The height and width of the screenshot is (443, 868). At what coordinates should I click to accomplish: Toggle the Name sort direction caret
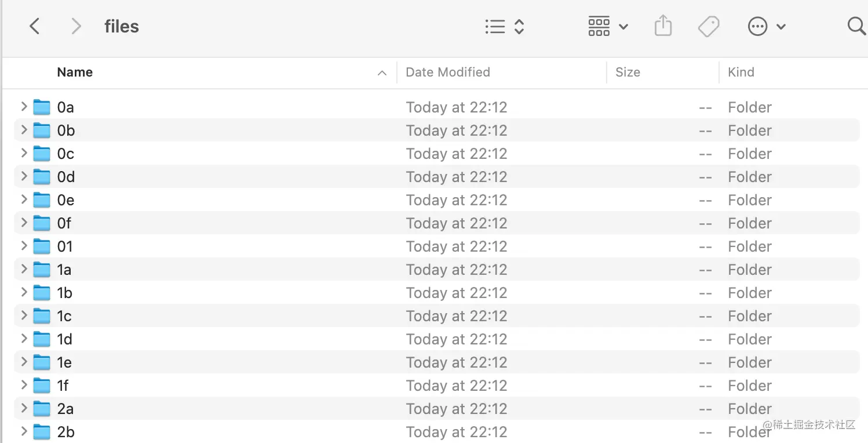pos(382,73)
